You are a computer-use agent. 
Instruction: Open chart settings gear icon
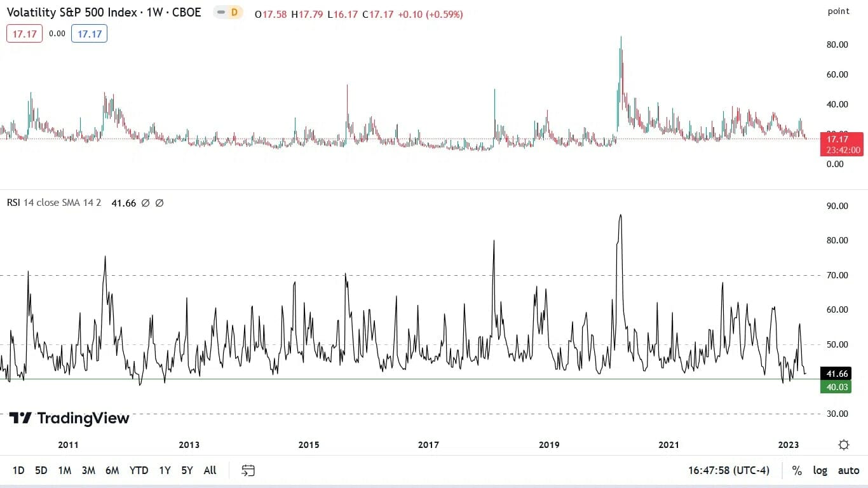point(844,445)
